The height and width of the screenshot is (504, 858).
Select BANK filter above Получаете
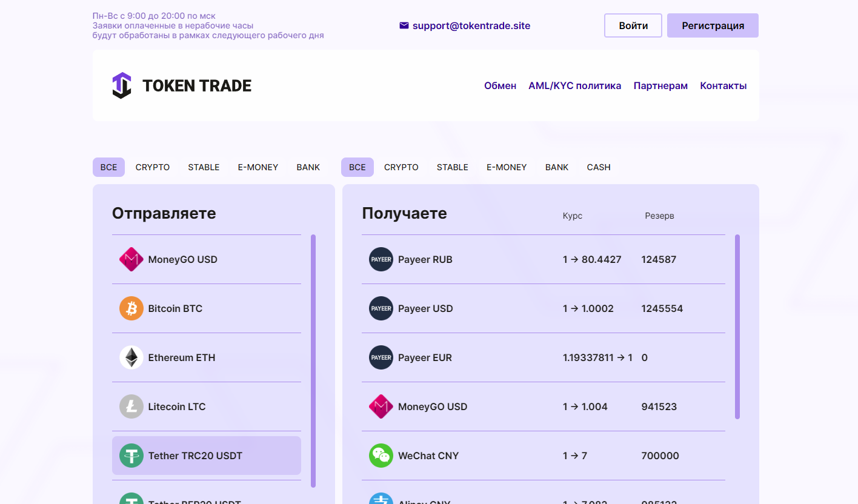click(x=557, y=167)
